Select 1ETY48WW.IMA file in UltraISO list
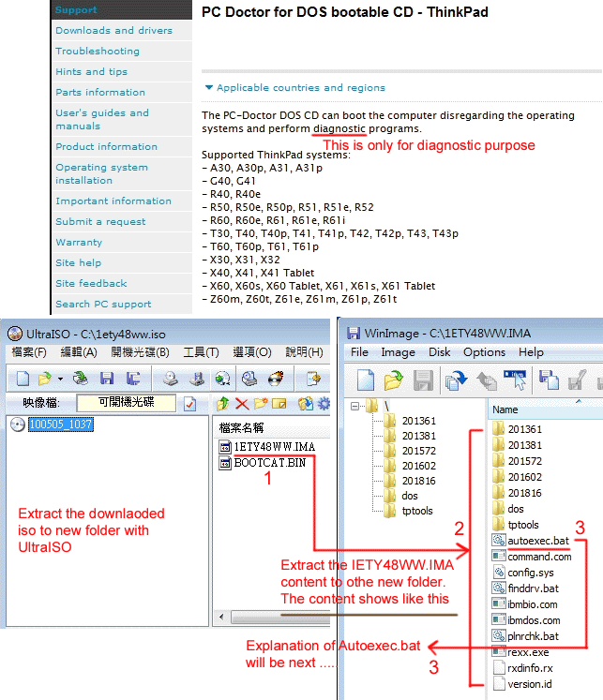The width and height of the screenshot is (603, 700). [x=275, y=447]
